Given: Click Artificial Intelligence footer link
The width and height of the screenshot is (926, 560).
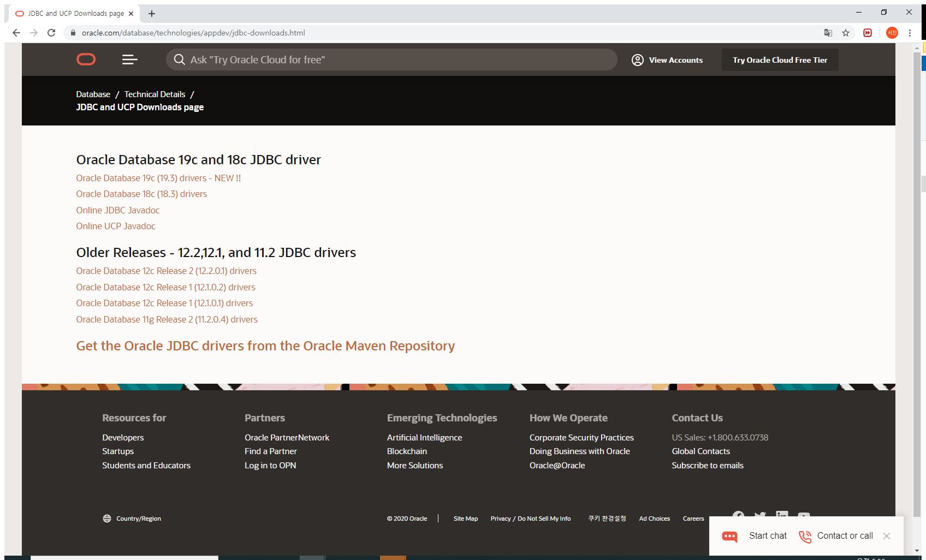Looking at the screenshot, I should click(x=424, y=438).
